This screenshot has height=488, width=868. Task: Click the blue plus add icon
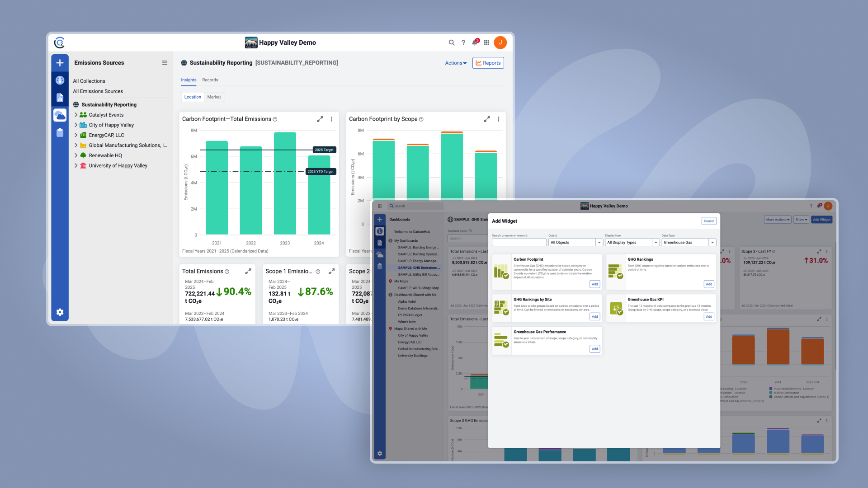point(60,63)
